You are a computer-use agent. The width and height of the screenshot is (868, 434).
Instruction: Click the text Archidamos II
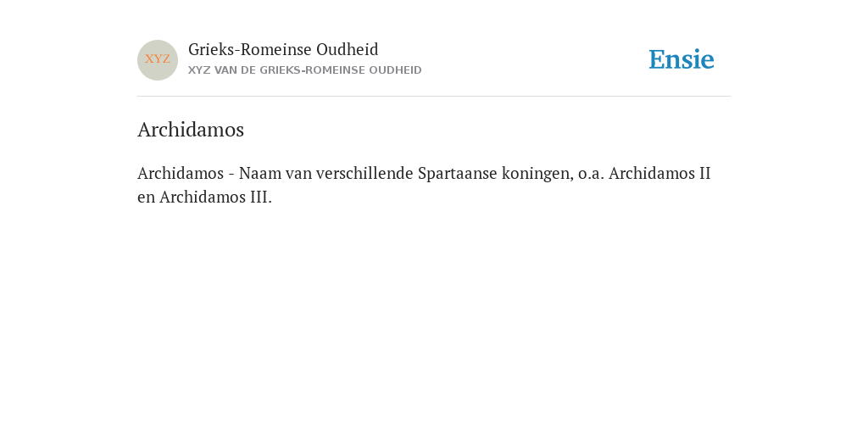pyautogui.click(x=659, y=173)
